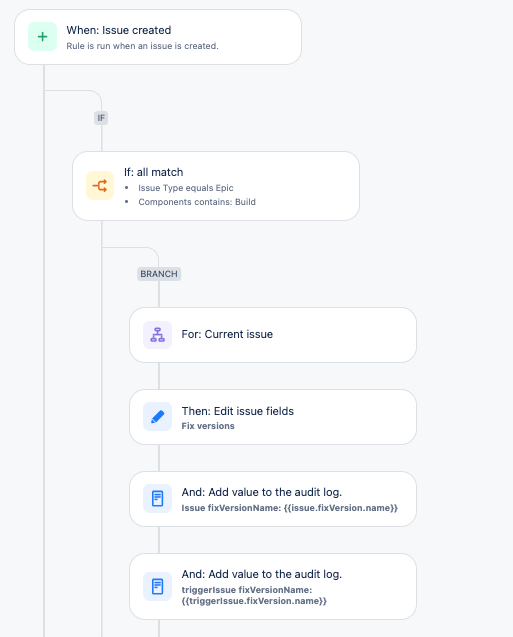Click the purple hierarchy branch icon

point(158,335)
